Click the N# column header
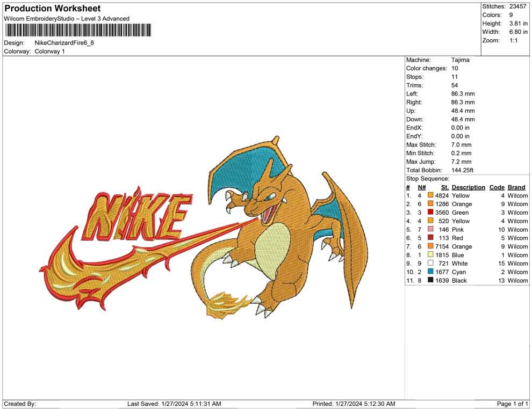This screenshot has height=409, width=532. pos(422,187)
